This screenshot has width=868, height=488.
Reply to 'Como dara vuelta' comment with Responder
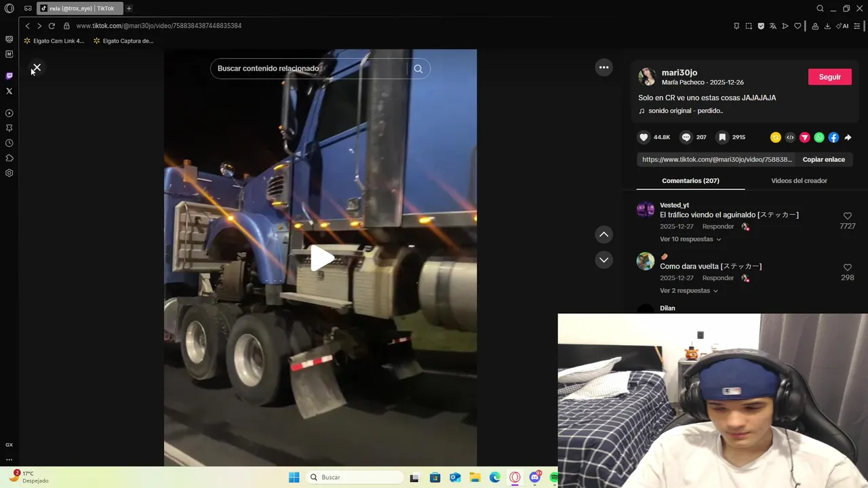[x=718, y=278]
